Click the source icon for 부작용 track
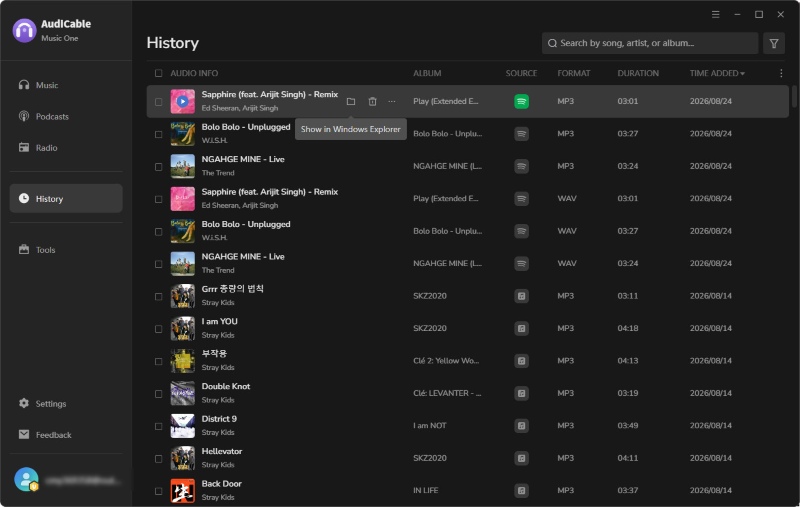 (521, 361)
